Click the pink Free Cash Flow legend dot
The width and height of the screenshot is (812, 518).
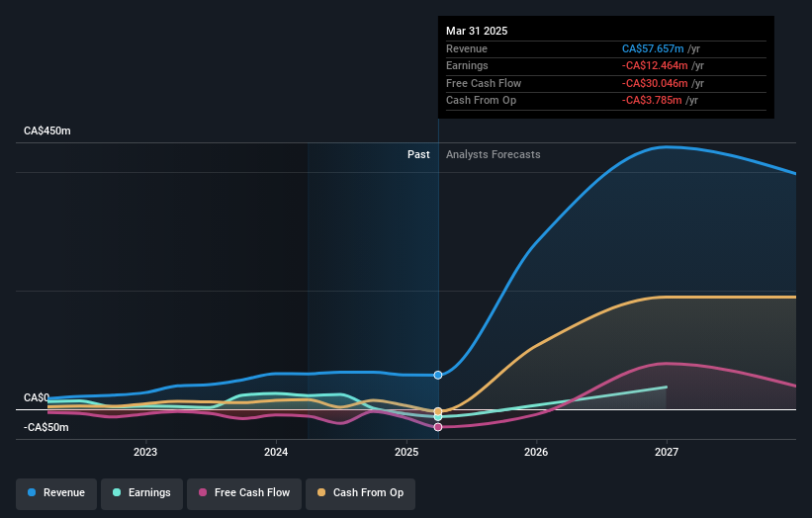[x=203, y=492]
